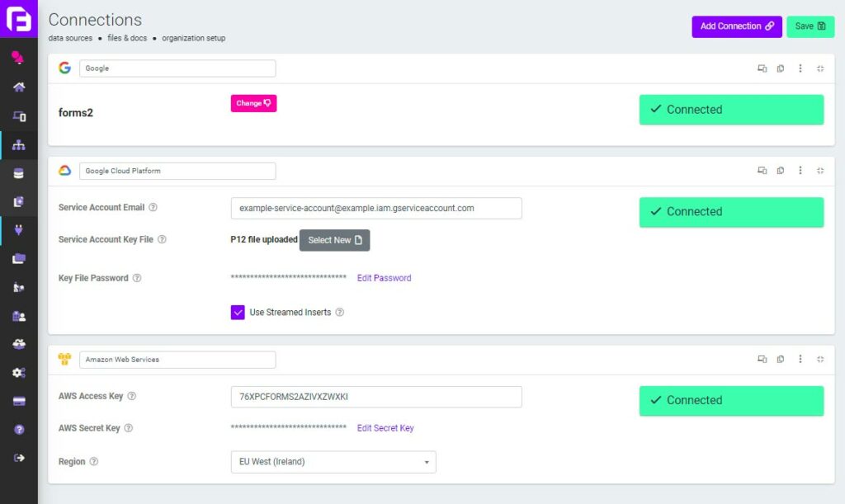Open the settings gears sidebar icon
This screenshot has width=845, height=504.
click(x=19, y=373)
